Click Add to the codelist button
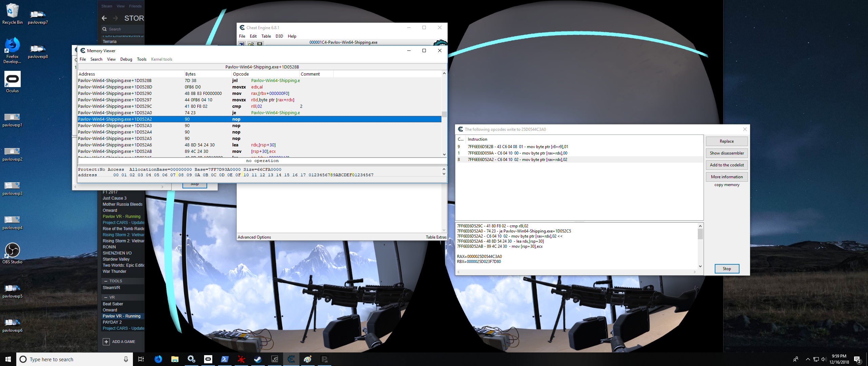Screen dimensions: 868x366 727,165
